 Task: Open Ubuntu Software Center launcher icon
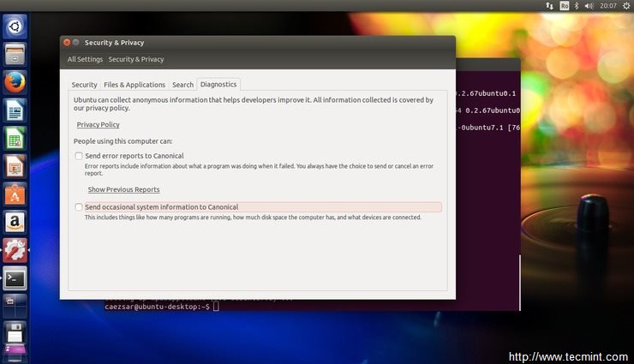click(x=15, y=194)
